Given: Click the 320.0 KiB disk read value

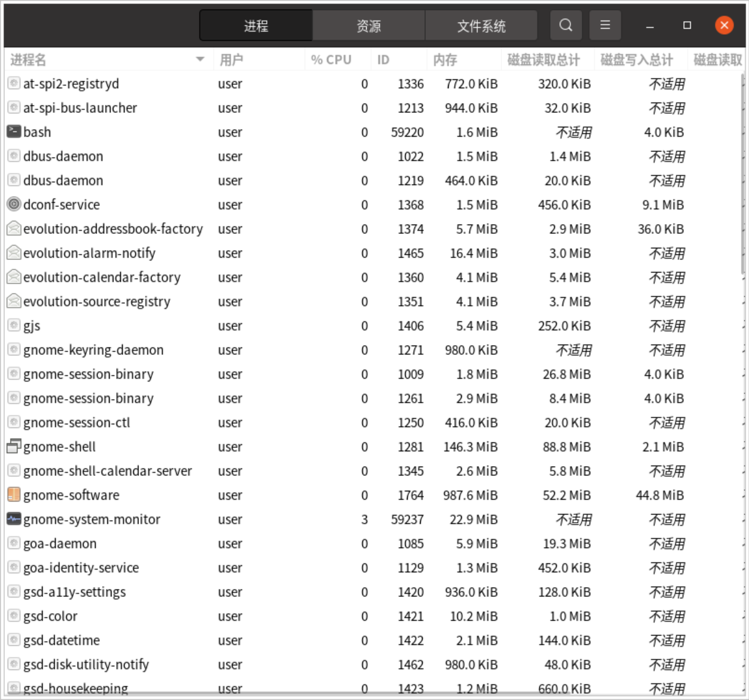Looking at the screenshot, I should (564, 84).
